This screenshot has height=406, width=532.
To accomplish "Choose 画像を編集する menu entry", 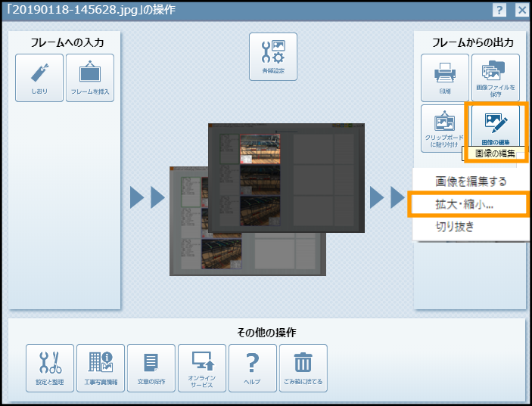I will [x=471, y=181].
